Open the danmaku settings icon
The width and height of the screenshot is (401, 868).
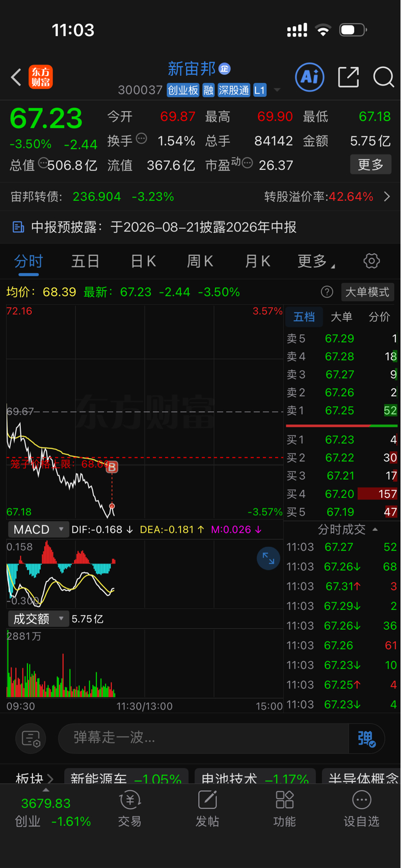(31, 738)
